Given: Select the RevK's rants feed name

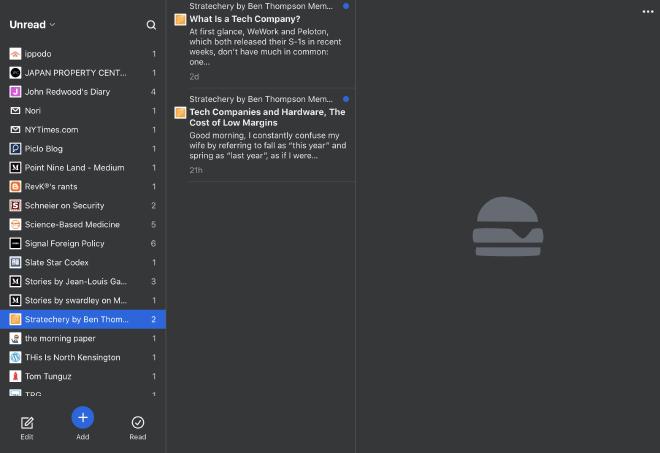Looking at the screenshot, I should pos(51,187).
